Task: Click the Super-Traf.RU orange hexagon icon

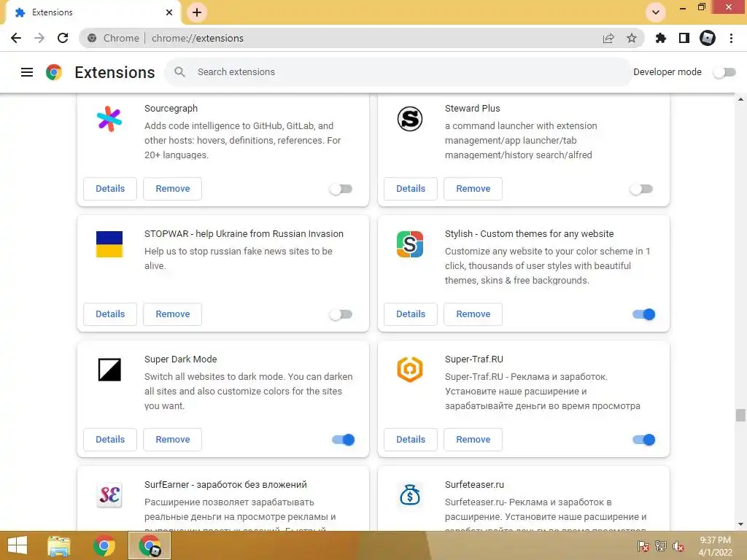Action: pos(410,370)
